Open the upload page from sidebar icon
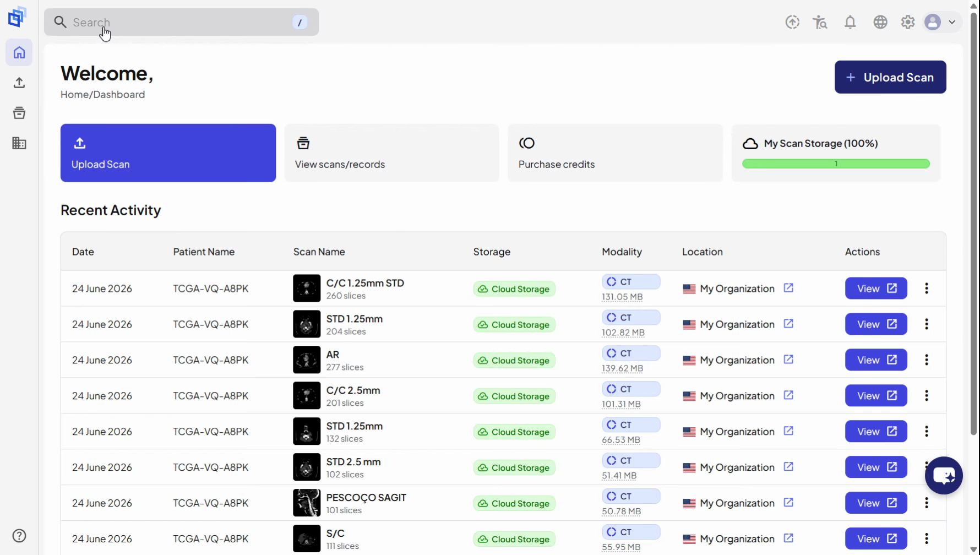The image size is (980, 555). click(x=19, y=83)
